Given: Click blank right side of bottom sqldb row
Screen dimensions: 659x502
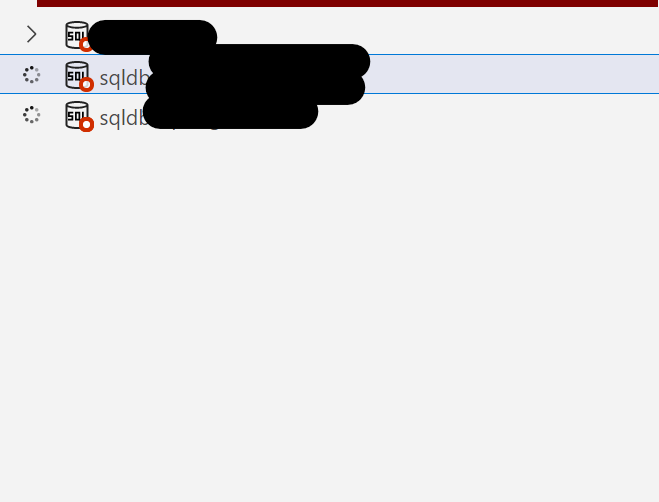Looking at the screenshot, I should coord(488,115).
